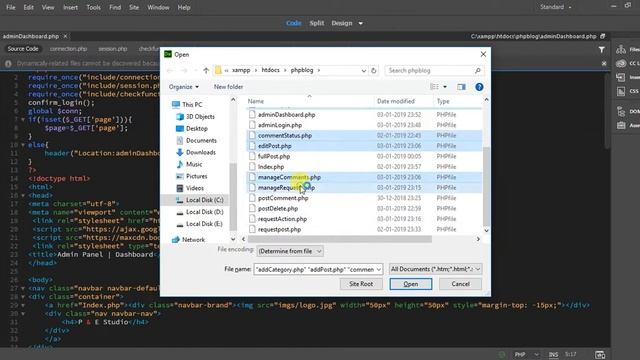The image size is (640, 360).
Task: Toggle the INS insert mode in status bar
Action: click(553, 354)
